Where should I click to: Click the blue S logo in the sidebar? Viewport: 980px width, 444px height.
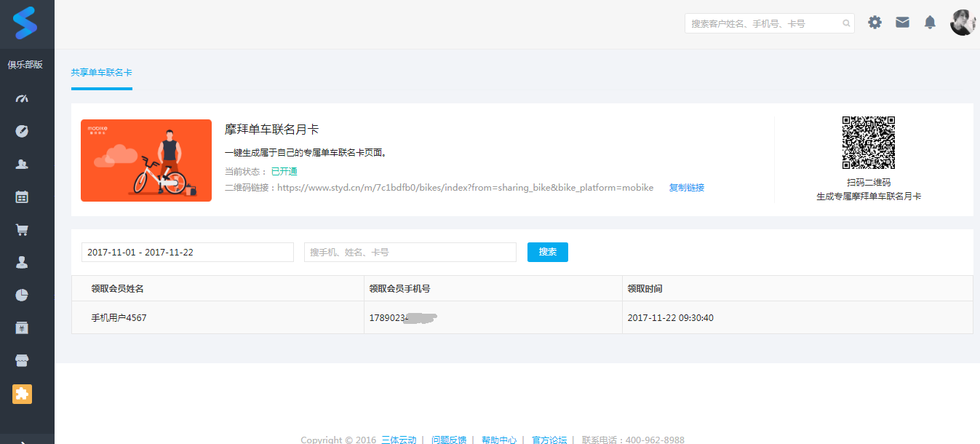pyautogui.click(x=24, y=23)
